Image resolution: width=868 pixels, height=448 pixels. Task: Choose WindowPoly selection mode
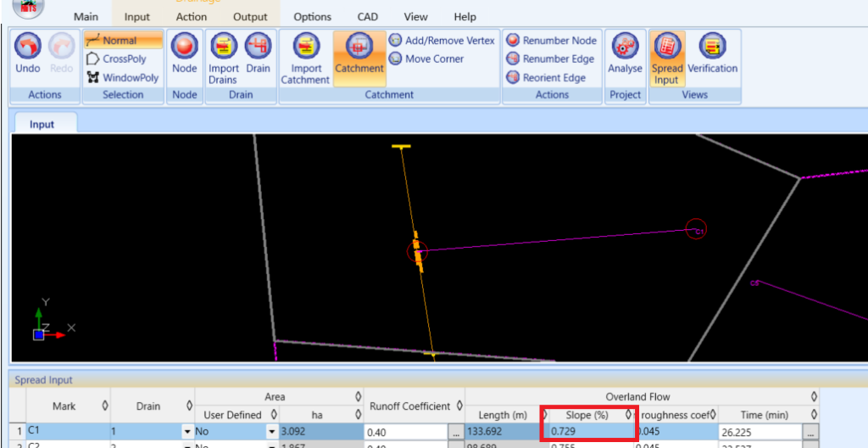[x=124, y=77]
